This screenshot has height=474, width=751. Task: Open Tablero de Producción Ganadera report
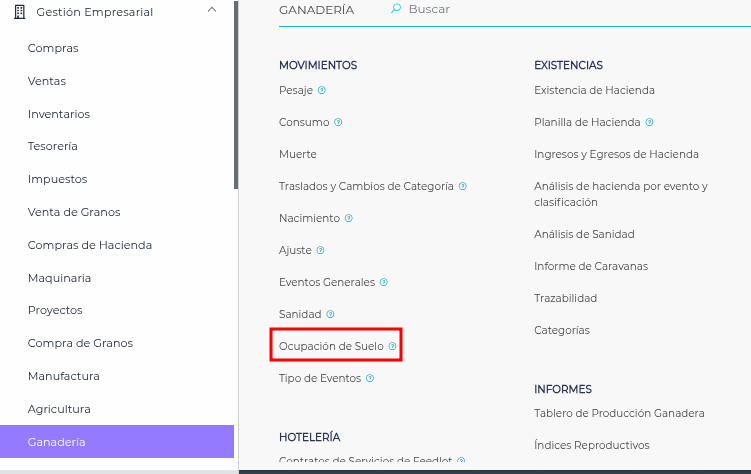coord(619,413)
